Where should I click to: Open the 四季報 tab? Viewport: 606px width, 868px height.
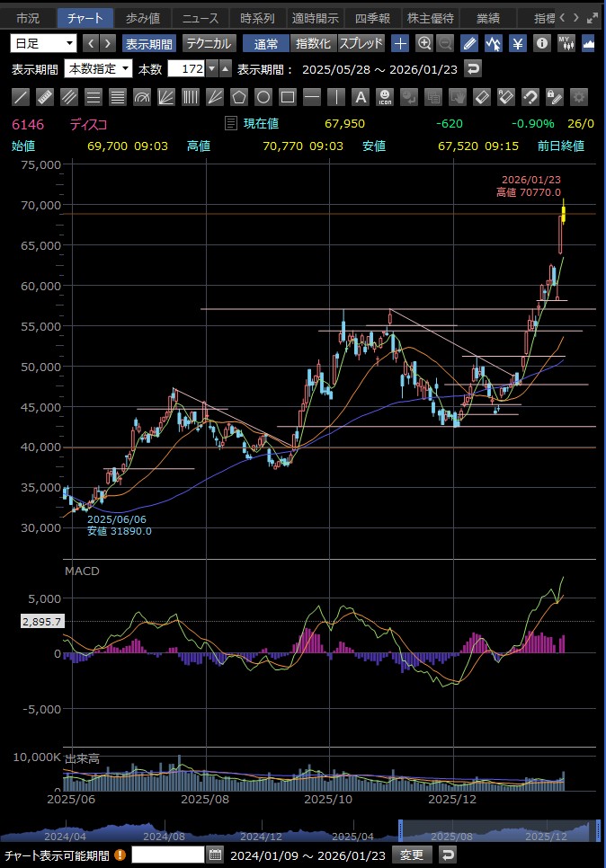pyautogui.click(x=372, y=18)
